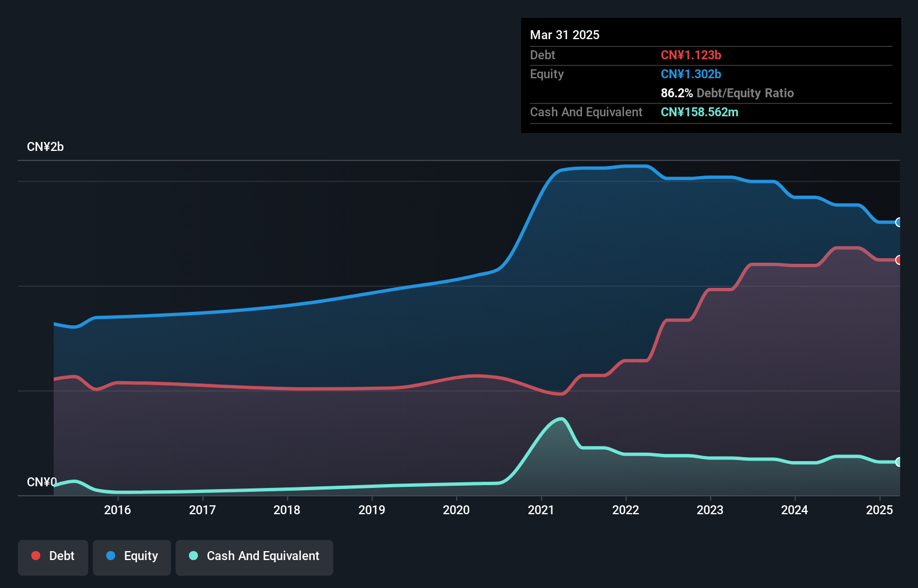
Task: Select the Equity endpoint marker on the chart
Action: click(898, 222)
